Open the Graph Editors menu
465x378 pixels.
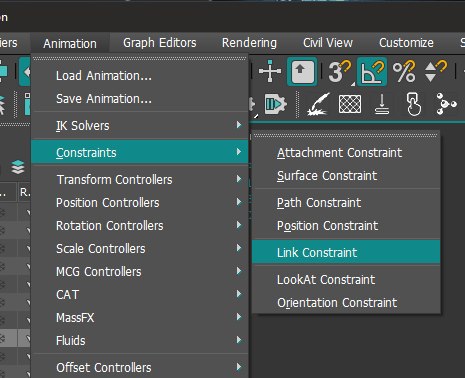tap(160, 43)
